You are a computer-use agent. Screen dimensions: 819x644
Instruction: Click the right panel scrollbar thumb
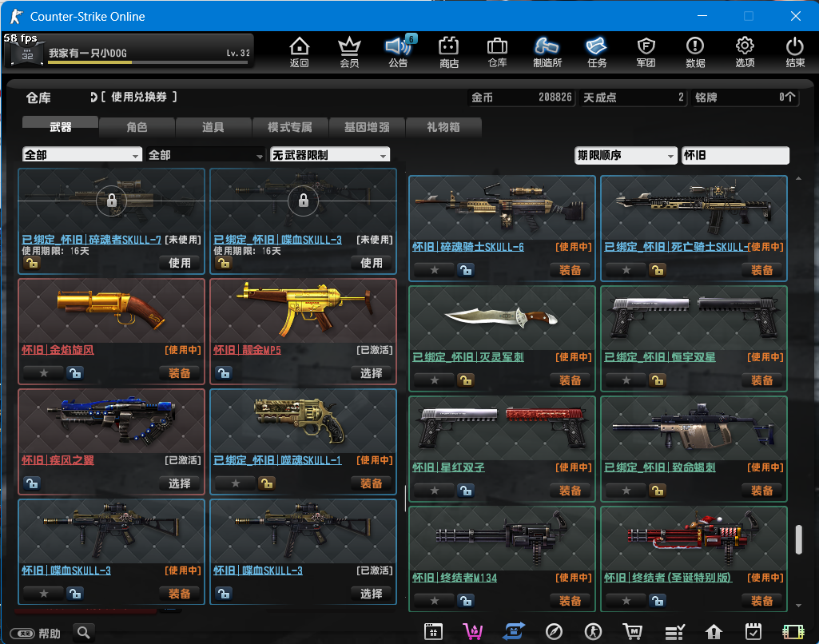(x=798, y=539)
